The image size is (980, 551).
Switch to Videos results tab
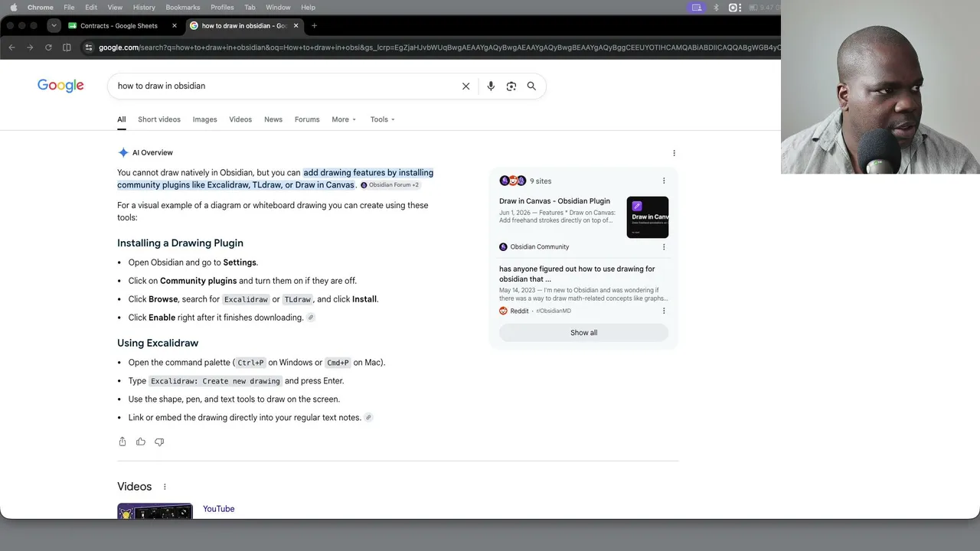coord(240,119)
